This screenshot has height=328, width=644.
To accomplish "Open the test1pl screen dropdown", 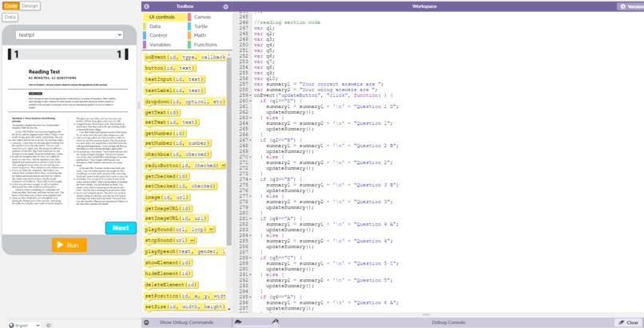I will pyautogui.click(x=70, y=35).
